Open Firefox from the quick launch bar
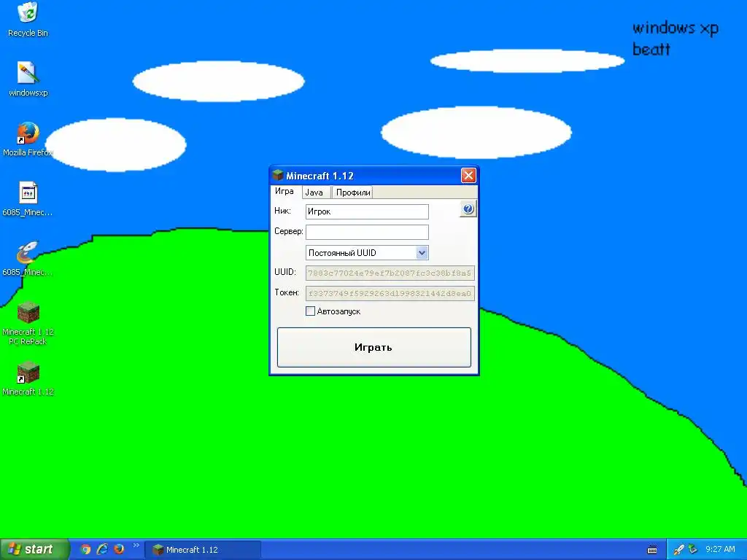 coord(119,549)
